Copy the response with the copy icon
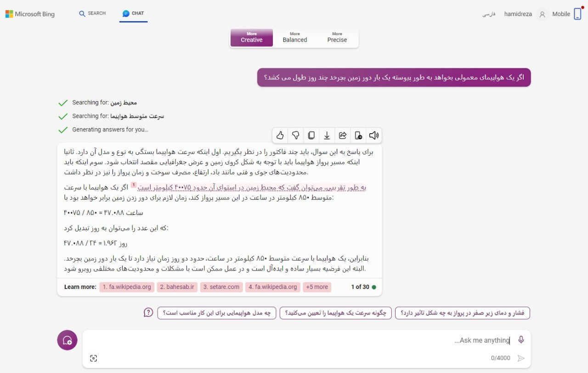The width and height of the screenshot is (588, 373). click(311, 135)
